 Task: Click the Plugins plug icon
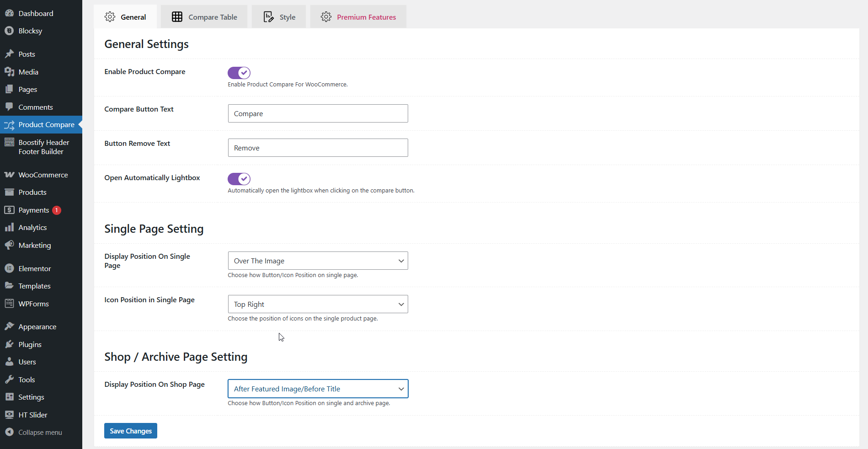(x=9, y=344)
